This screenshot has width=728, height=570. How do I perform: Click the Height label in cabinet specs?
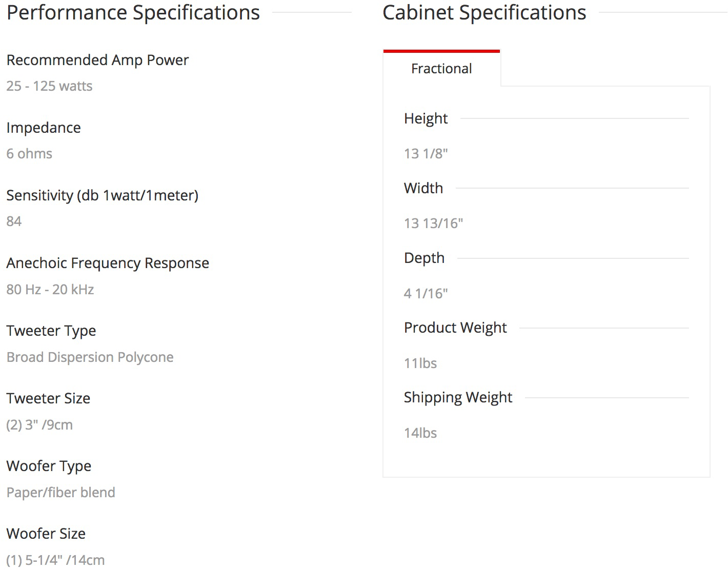426,118
